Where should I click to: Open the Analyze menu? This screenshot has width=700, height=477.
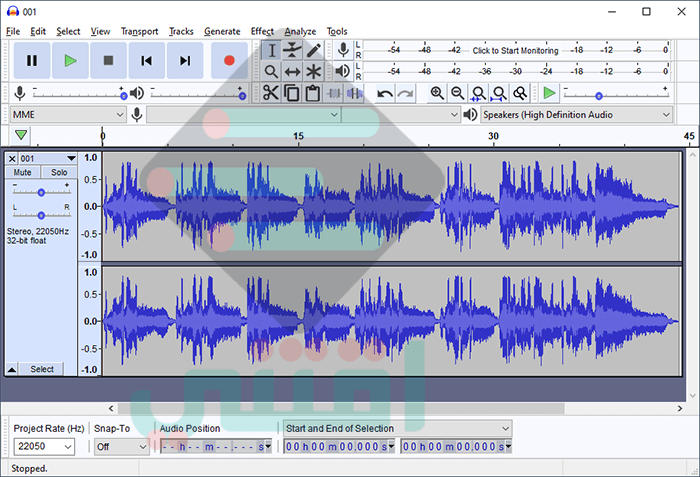coord(300,31)
